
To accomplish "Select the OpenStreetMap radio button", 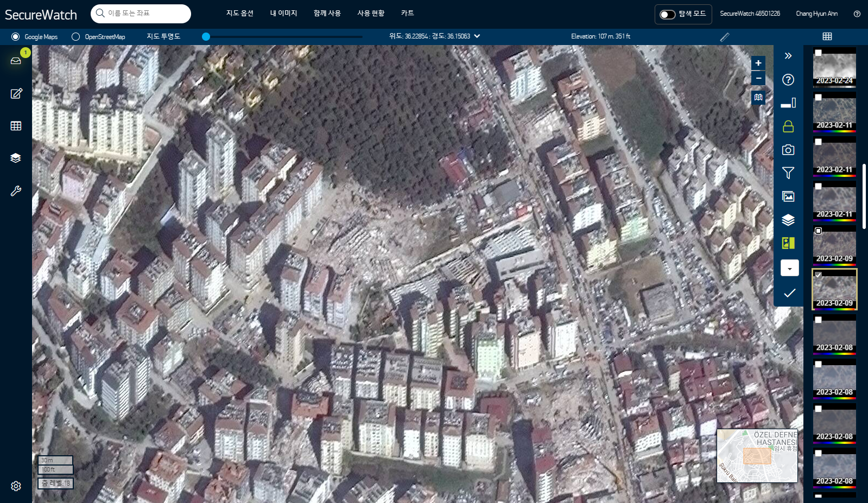I will click(76, 37).
